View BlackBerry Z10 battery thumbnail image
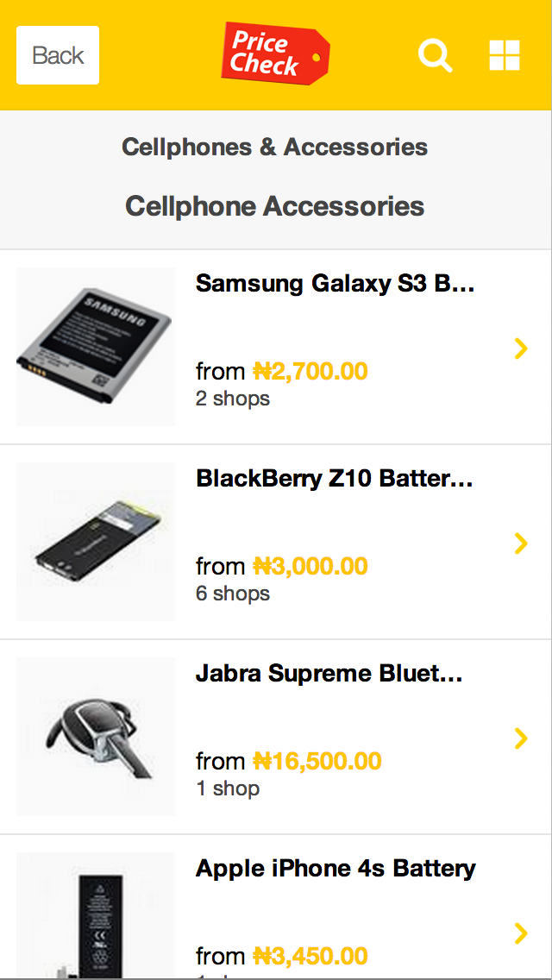This screenshot has height=980, width=552. point(96,542)
